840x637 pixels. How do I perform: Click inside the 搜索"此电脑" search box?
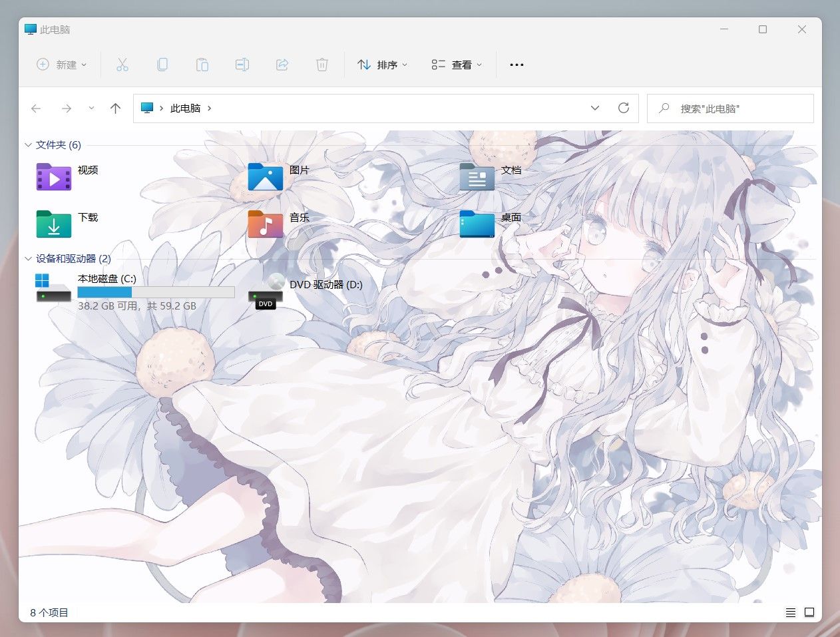tap(730, 108)
